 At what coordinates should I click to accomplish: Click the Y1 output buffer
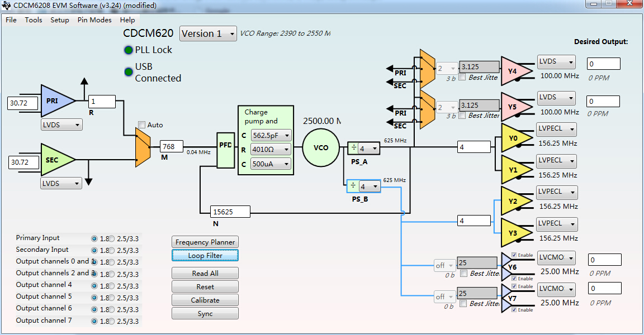tap(517, 170)
